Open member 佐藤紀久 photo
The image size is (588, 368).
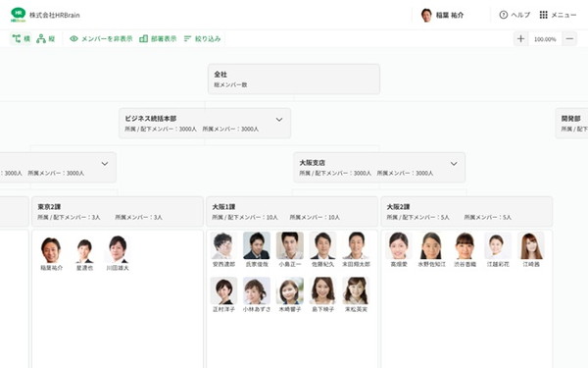(x=322, y=245)
